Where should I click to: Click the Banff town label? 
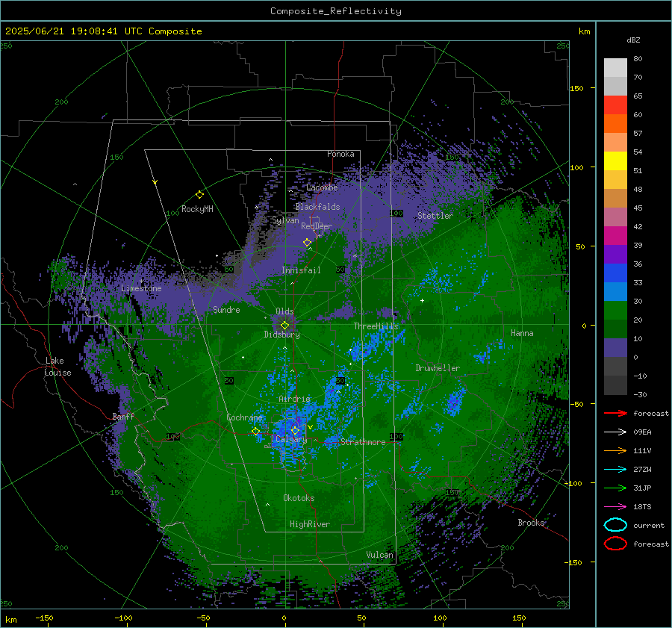[x=123, y=417]
